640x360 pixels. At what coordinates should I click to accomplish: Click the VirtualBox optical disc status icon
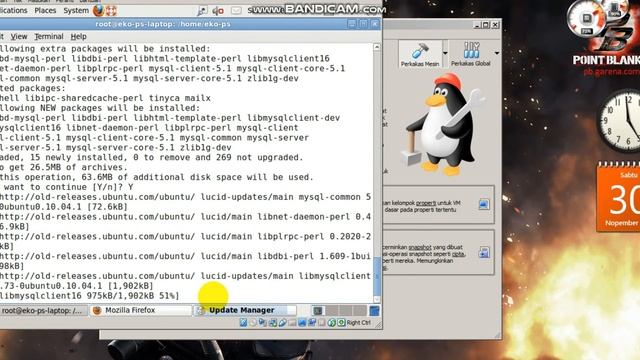click(x=253, y=322)
